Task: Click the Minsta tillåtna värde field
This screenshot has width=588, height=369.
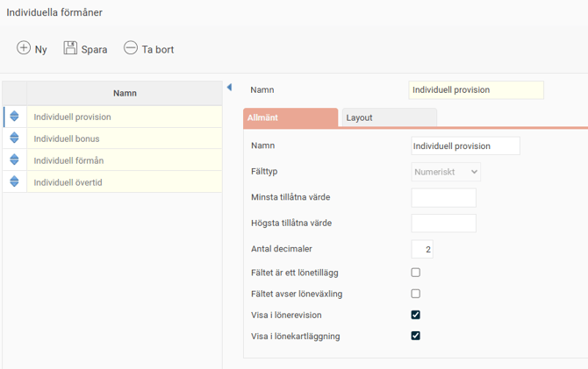Action: 443,197
